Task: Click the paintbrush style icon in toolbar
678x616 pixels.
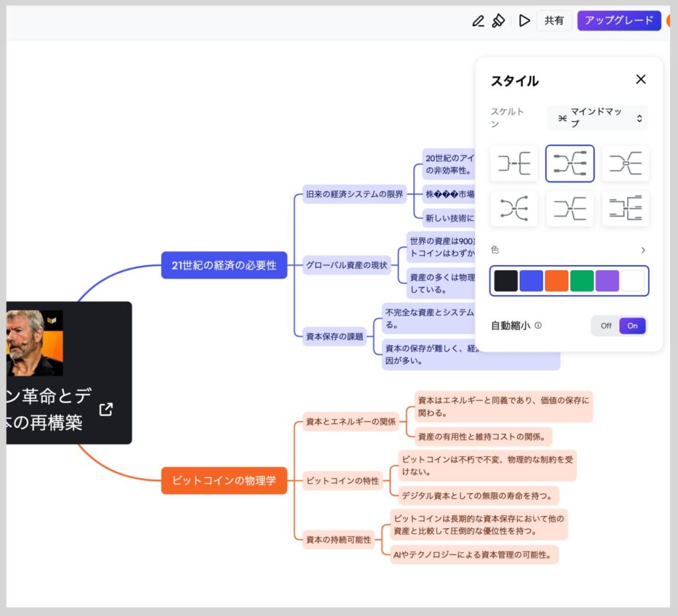Action: pyautogui.click(x=499, y=21)
